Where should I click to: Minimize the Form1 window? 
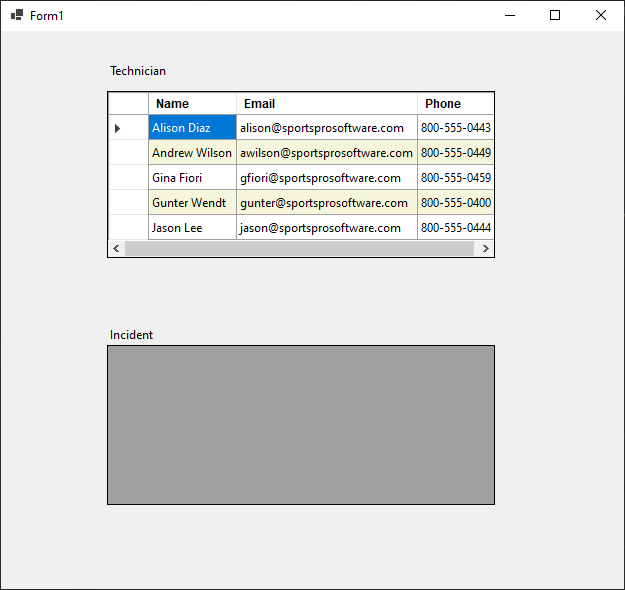point(510,16)
